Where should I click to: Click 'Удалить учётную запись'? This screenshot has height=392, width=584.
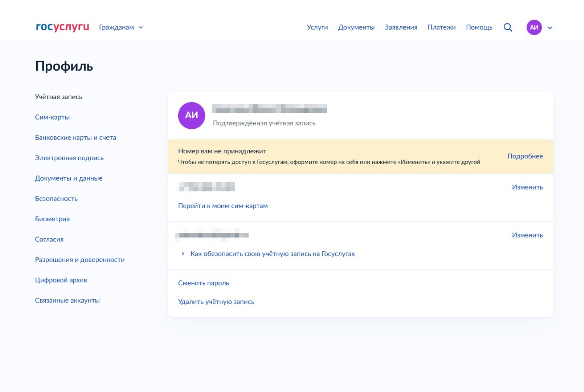coord(216,302)
